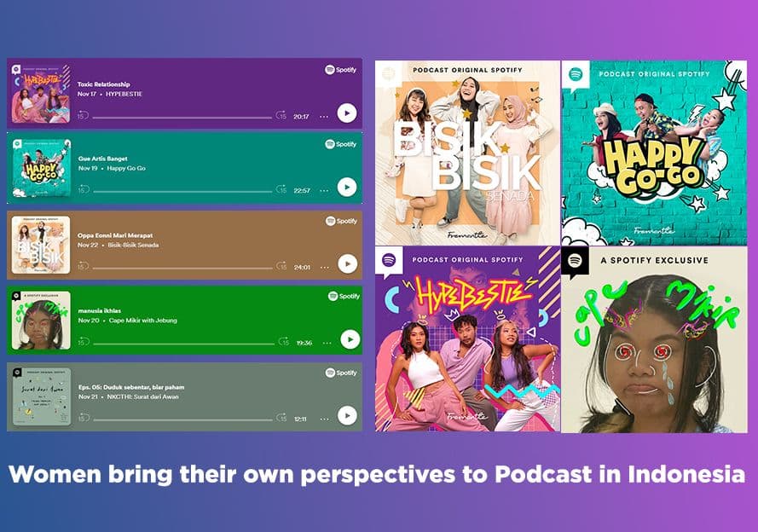
Task: Play Oppa Eonni Mari Merapat episode
Action: (348, 263)
